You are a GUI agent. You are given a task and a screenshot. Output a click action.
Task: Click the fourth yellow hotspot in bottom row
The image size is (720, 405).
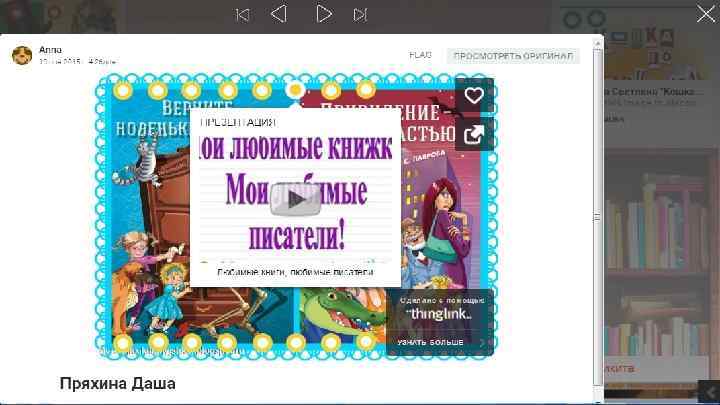pos(227,343)
